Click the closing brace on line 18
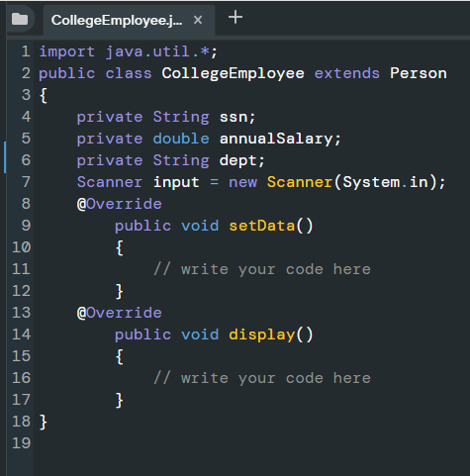 [x=44, y=422]
